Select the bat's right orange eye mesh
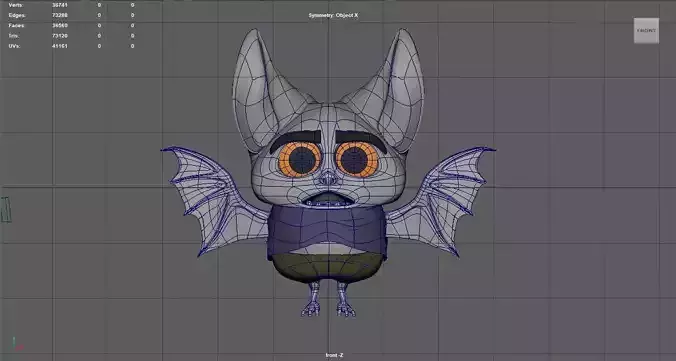Screen dimensions: 676x361 [357, 159]
